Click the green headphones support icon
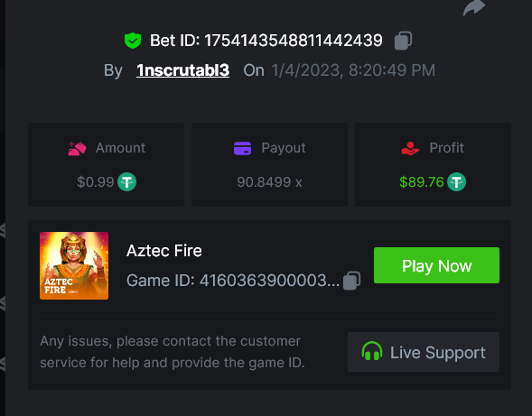 point(372,351)
